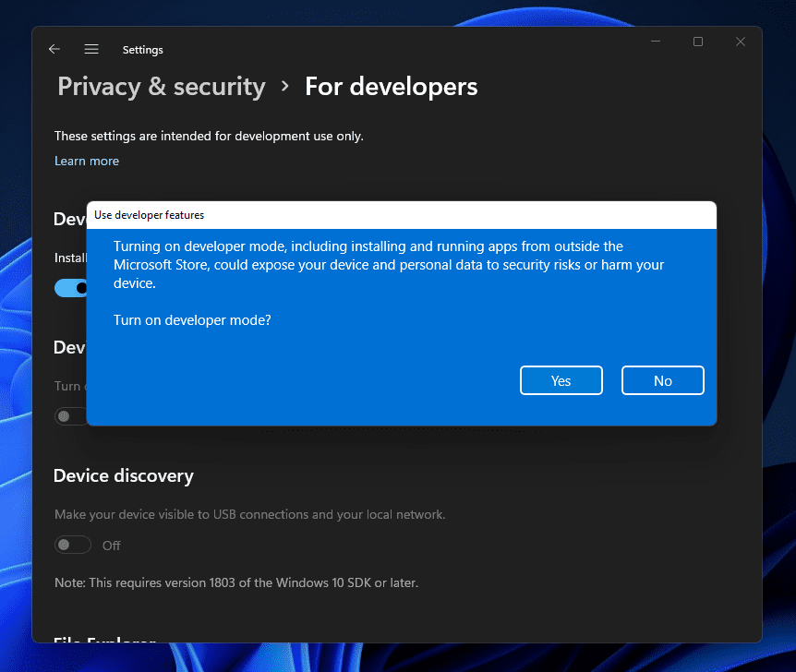
Task: Click the Windows 10 SDK note
Action: click(236, 582)
